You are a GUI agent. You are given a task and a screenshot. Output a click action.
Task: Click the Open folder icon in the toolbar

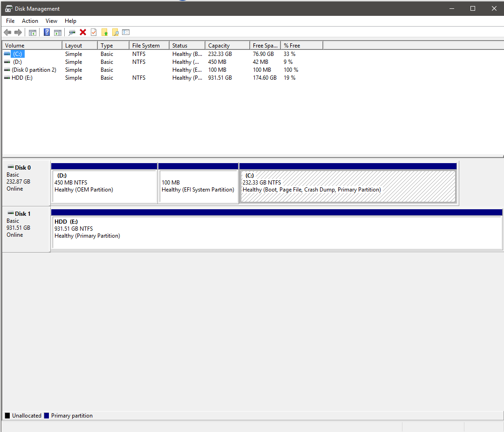104,32
